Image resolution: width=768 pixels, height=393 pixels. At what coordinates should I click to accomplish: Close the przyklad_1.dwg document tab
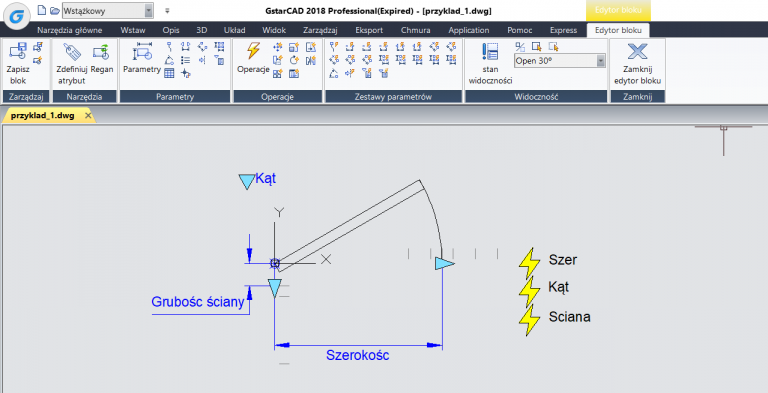pos(88,116)
